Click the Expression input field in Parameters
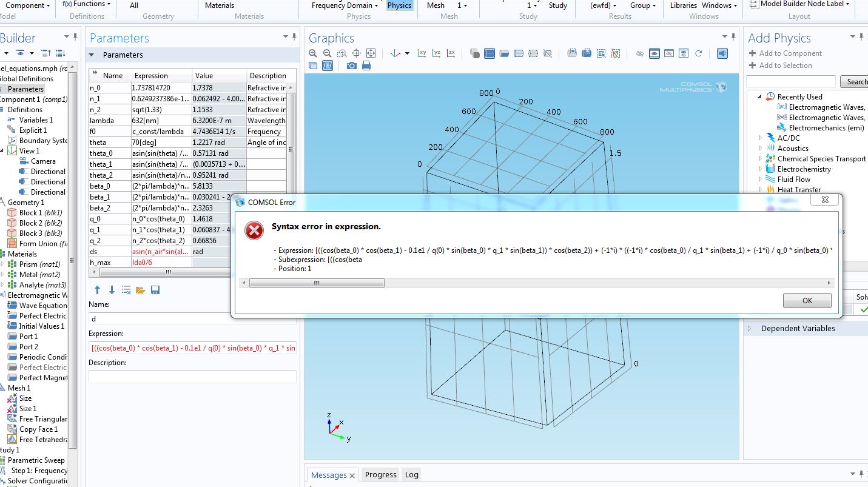This screenshot has width=868, height=487. coord(192,348)
